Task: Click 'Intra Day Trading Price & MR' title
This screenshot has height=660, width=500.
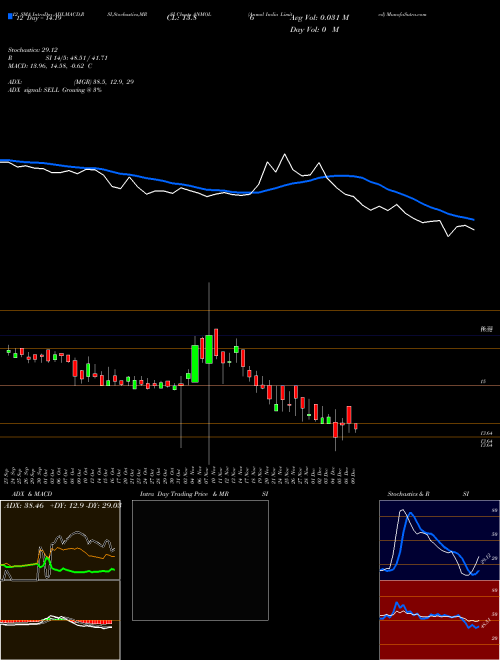Action: (184, 494)
